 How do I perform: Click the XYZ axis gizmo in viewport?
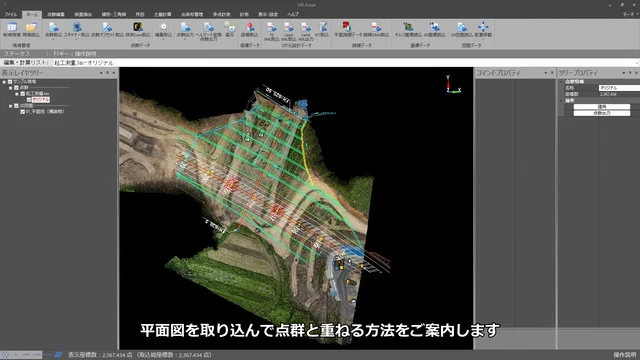[x=452, y=84]
